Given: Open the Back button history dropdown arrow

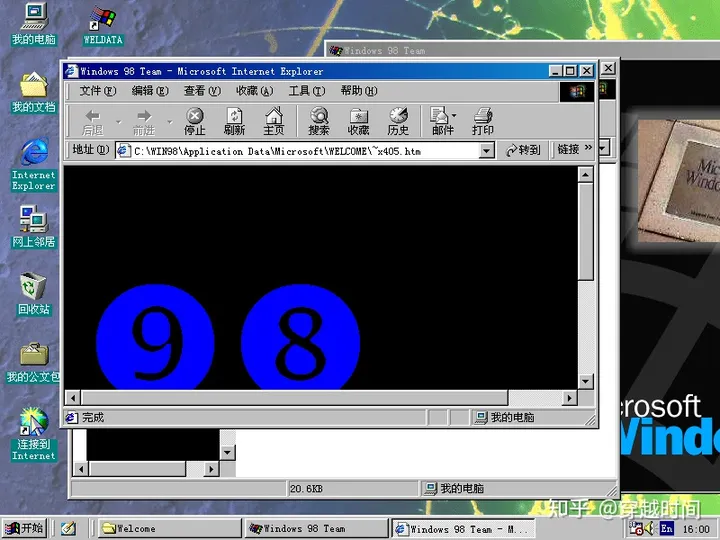Looking at the screenshot, I should click(118, 122).
